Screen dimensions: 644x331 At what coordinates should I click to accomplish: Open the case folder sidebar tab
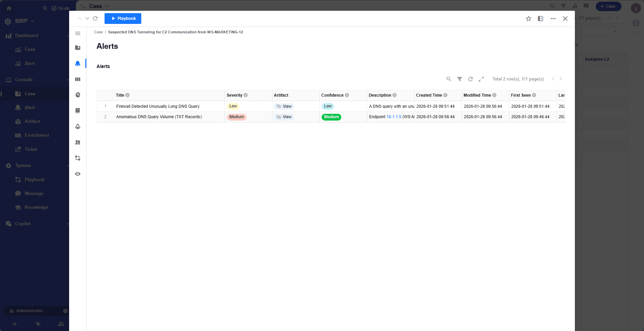[78, 47]
